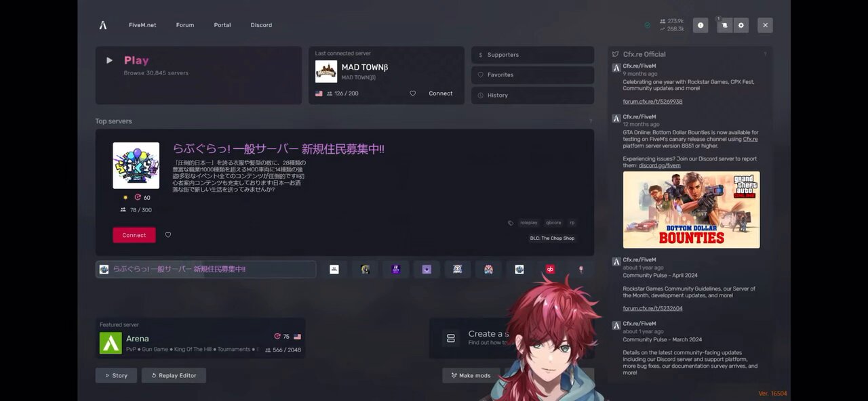
Task: Click Play to browse servers
Action: pyautogui.click(x=199, y=75)
